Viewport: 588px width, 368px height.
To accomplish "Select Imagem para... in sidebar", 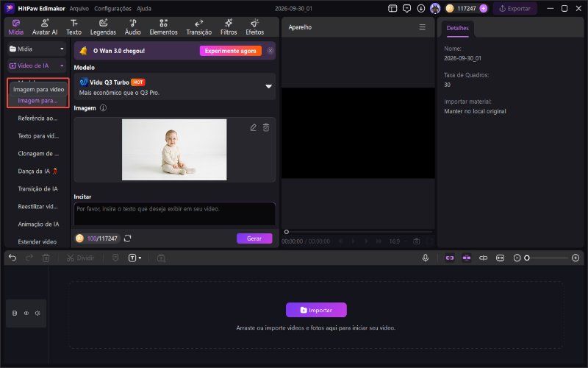I will tap(37, 101).
